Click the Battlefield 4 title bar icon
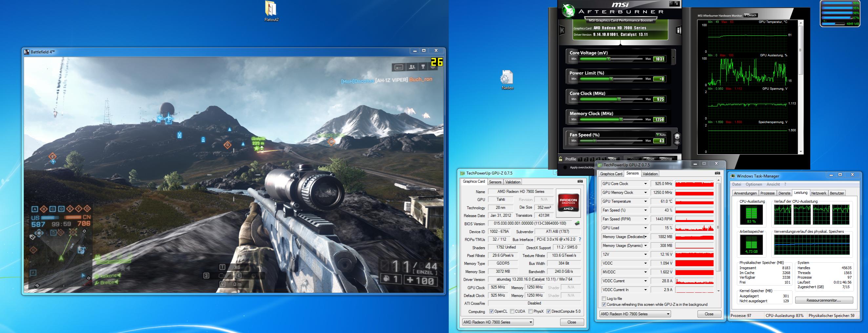This screenshot has height=333, width=868. [x=27, y=51]
